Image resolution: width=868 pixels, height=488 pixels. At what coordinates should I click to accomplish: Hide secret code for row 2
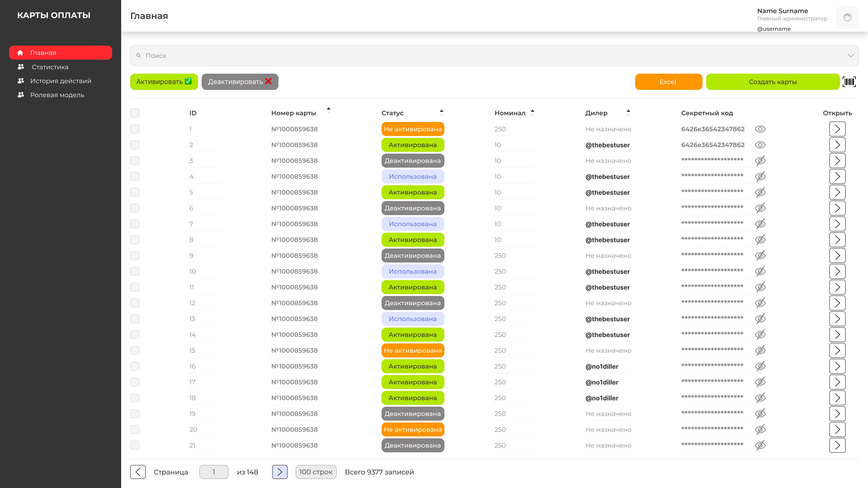760,145
